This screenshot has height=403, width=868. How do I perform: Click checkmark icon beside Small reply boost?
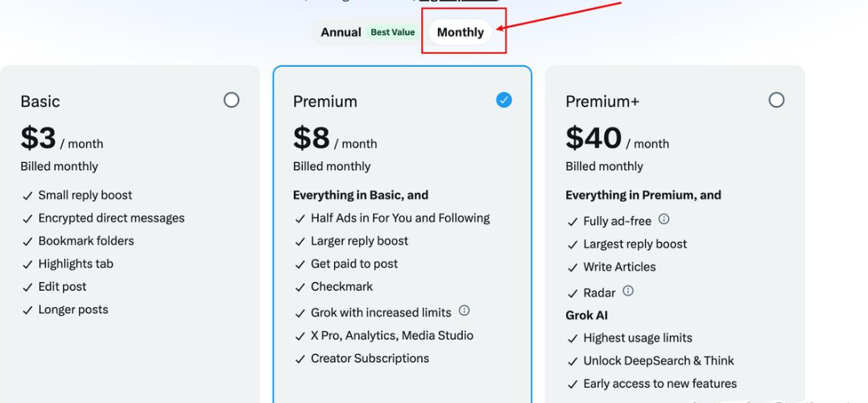(x=27, y=196)
